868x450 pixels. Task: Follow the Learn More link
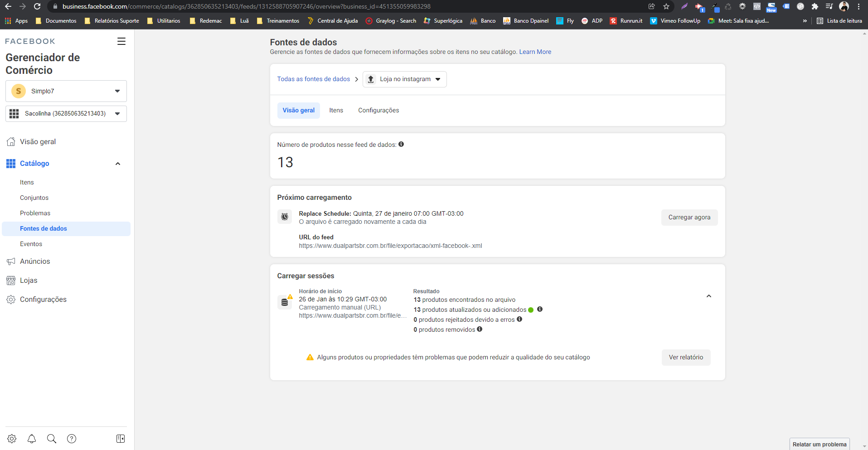535,52
